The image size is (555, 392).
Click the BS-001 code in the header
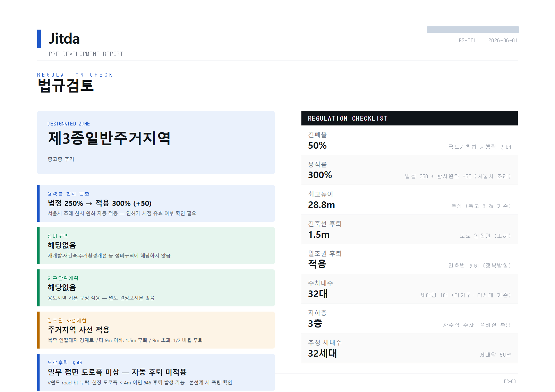pyautogui.click(x=467, y=41)
